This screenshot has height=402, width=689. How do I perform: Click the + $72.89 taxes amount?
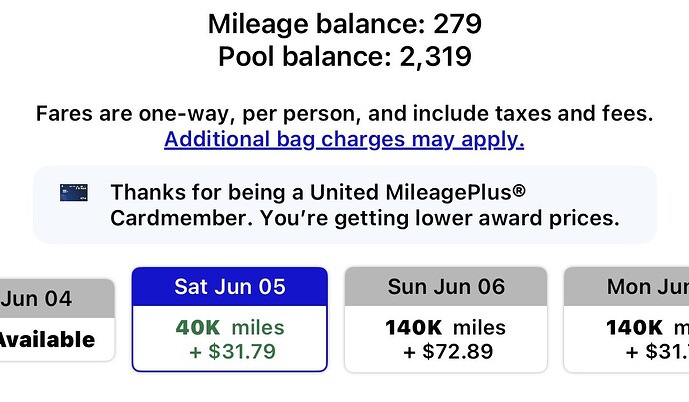click(x=448, y=351)
